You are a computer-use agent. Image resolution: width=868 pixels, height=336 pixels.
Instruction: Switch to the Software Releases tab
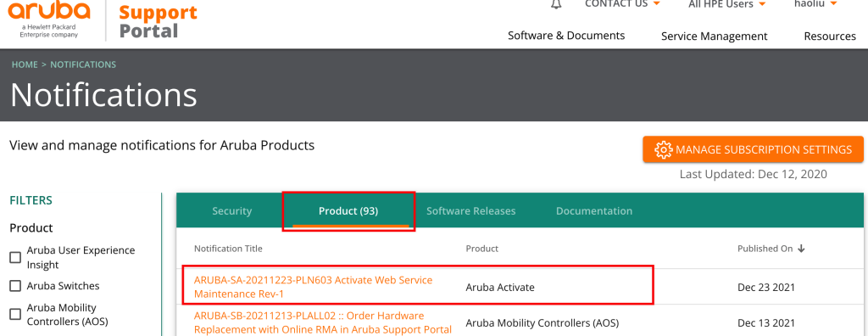point(470,210)
